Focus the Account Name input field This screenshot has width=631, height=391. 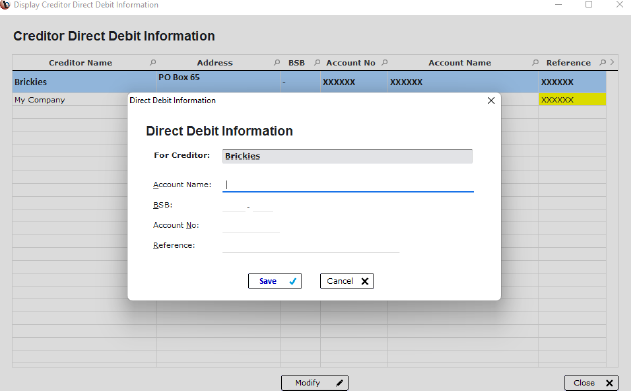(x=348, y=185)
